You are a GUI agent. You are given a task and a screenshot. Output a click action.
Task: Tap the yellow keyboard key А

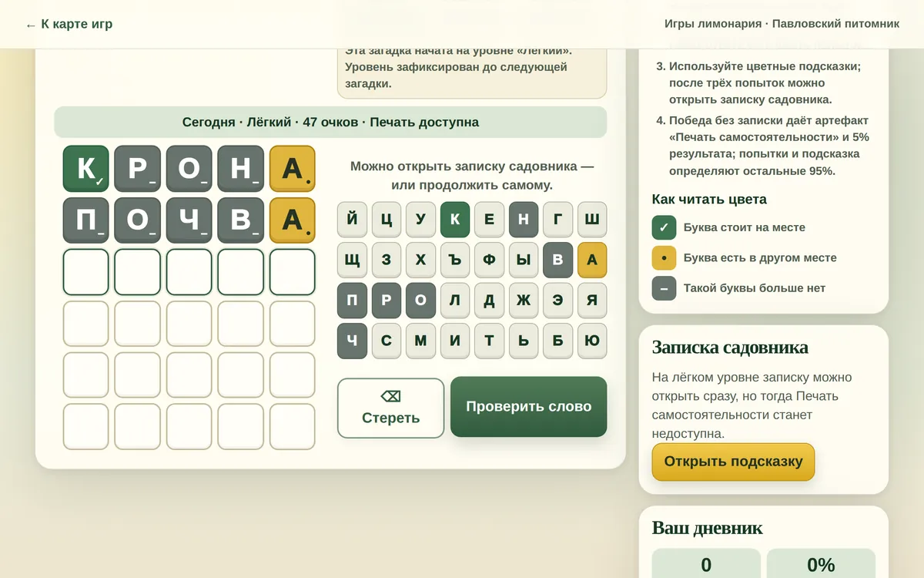[592, 260]
